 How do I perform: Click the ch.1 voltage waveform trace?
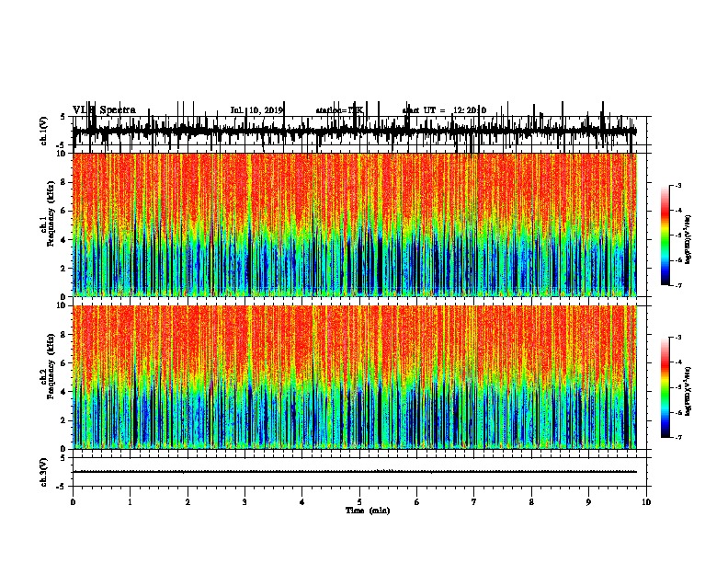pyautogui.click(x=355, y=131)
